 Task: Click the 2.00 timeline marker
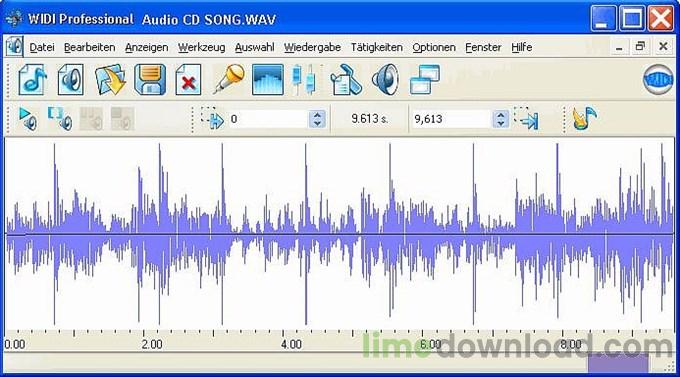(152, 344)
